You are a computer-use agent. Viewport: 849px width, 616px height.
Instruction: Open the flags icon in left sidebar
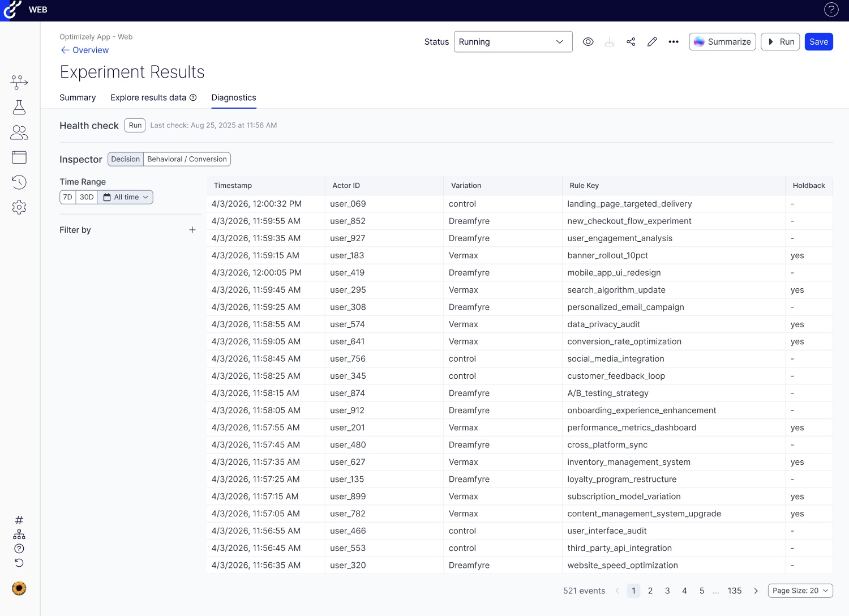point(19,83)
